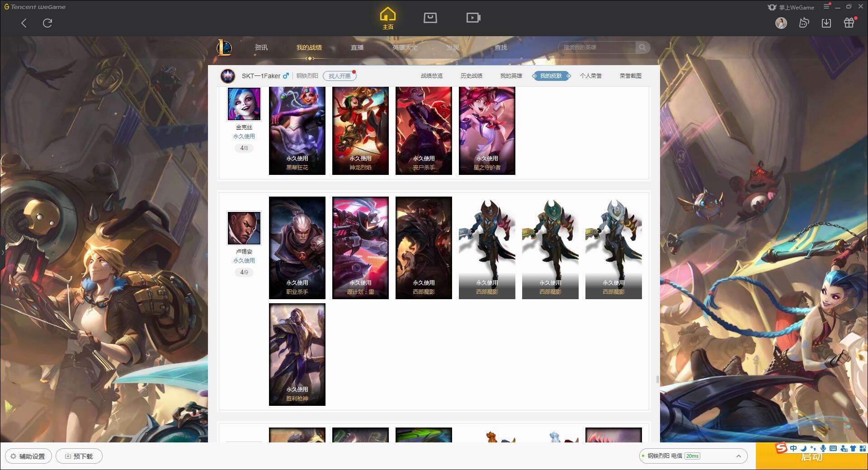Open the 丧尸杀手 skin card

(x=424, y=131)
